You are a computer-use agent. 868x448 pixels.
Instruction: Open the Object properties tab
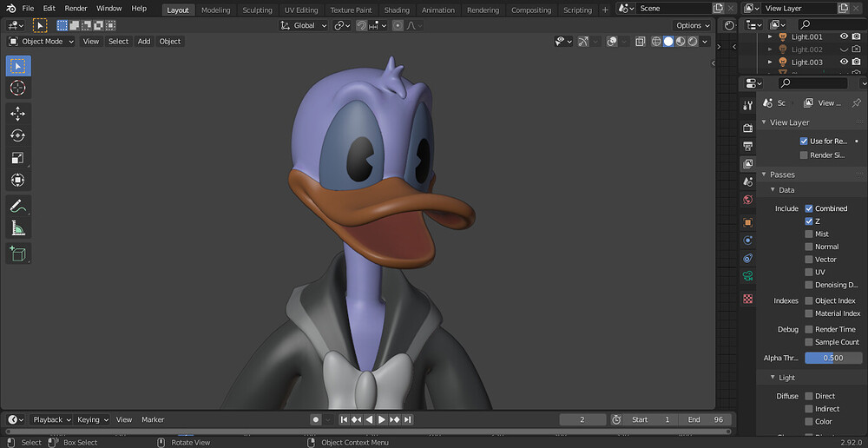(748, 222)
